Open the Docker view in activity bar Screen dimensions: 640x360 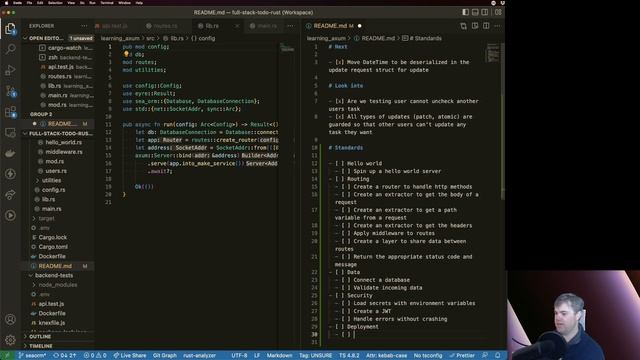click(10, 153)
